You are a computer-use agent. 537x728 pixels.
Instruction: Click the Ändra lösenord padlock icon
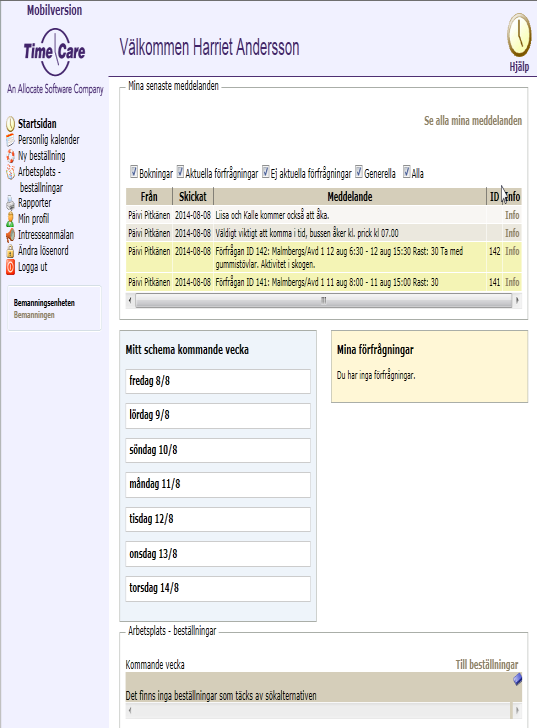tap(11, 251)
